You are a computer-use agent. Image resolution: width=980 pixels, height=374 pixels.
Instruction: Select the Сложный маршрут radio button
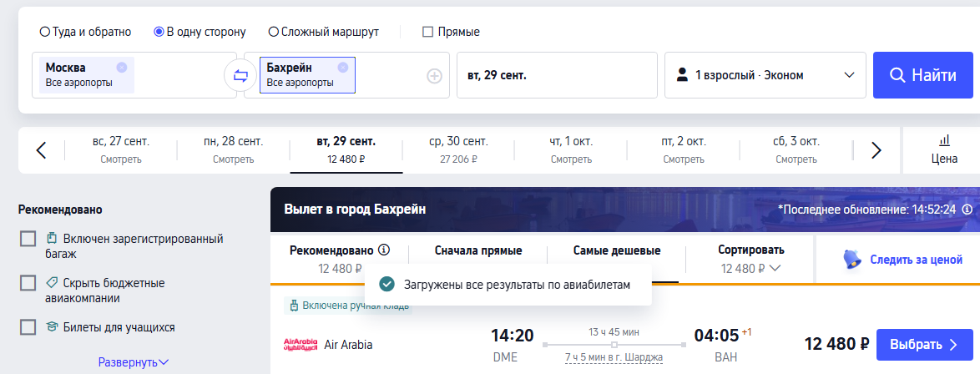pos(274,33)
